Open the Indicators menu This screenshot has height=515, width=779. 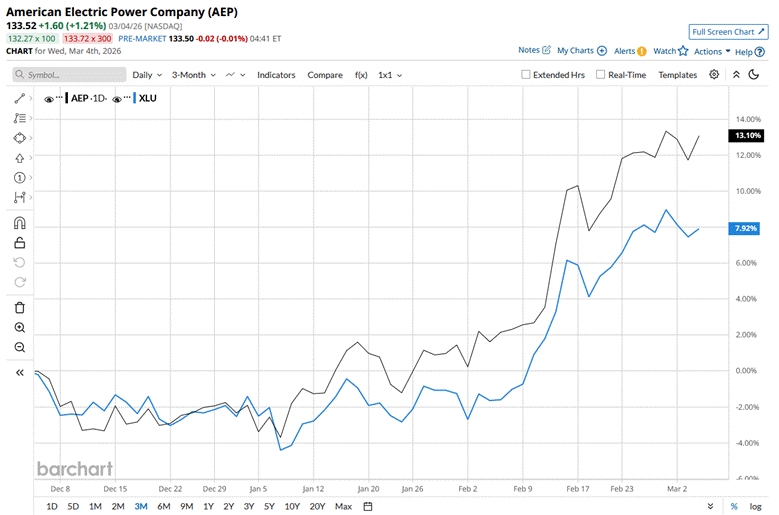point(276,75)
